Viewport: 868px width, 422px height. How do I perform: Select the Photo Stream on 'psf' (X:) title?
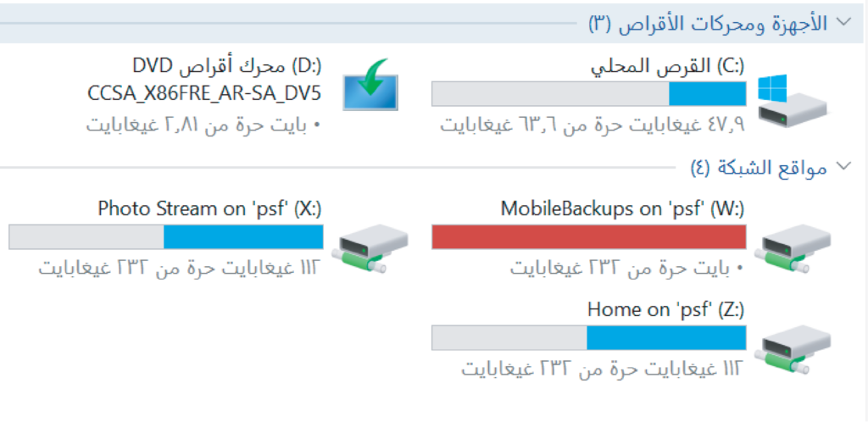click(210, 209)
